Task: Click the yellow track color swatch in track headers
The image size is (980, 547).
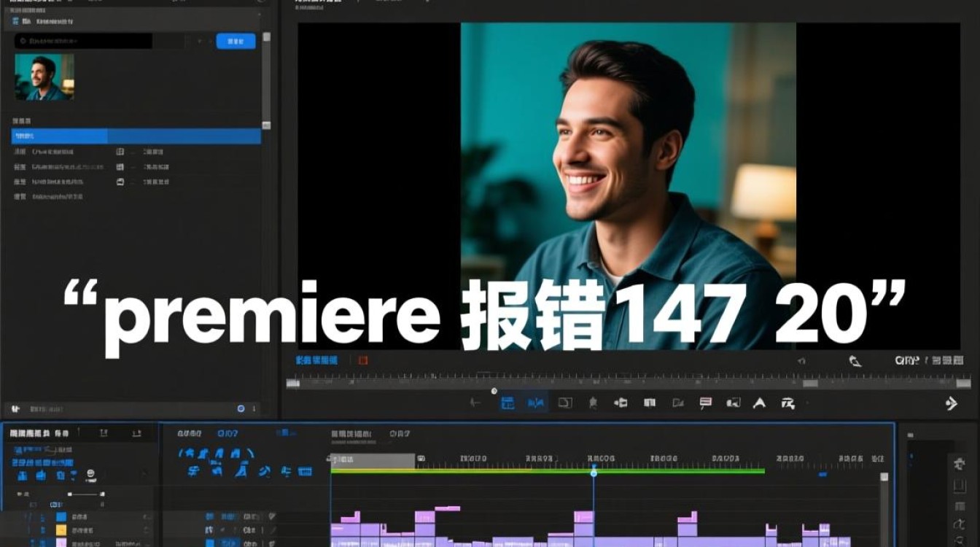Action: [x=61, y=530]
